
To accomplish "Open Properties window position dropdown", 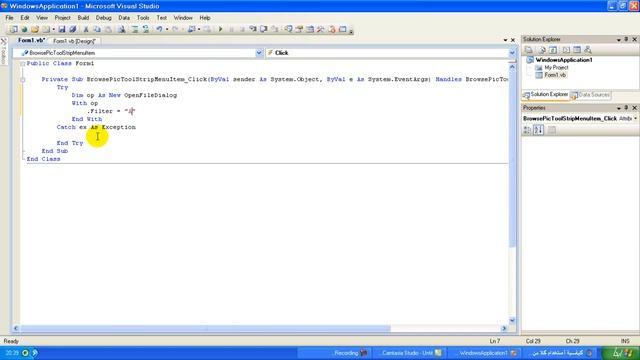I will pyautogui.click(x=619, y=108).
